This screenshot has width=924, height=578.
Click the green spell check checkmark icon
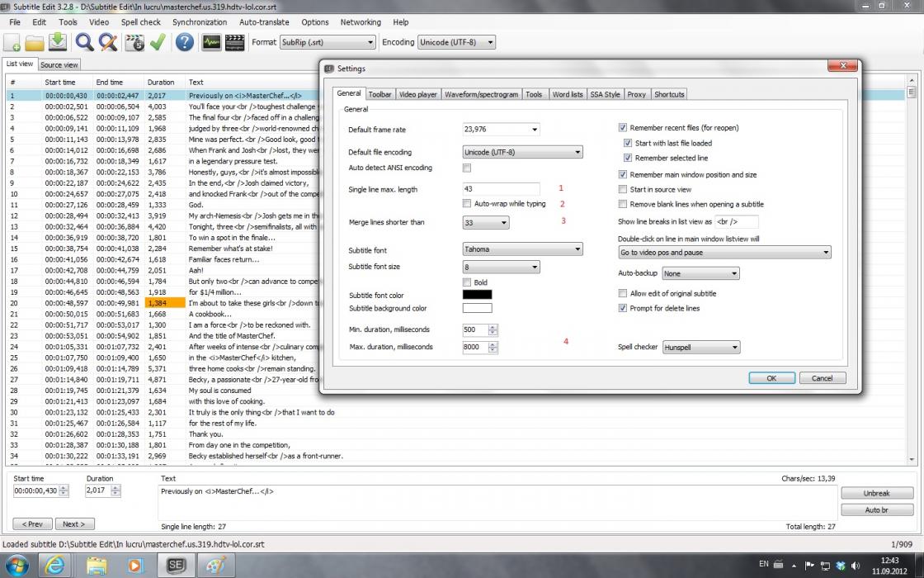[158, 42]
